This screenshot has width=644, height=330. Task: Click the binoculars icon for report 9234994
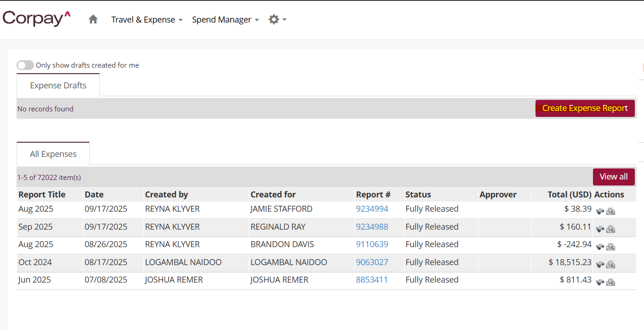coord(600,211)
